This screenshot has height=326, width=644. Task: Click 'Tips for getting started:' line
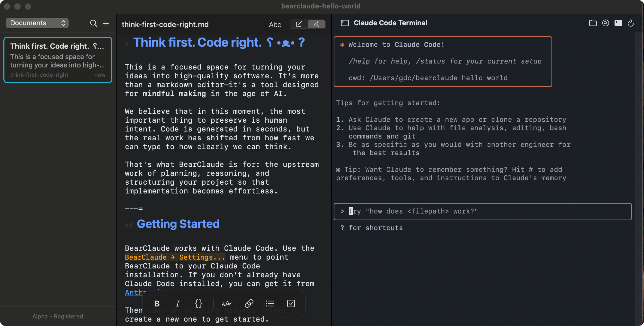pos(388,103)
